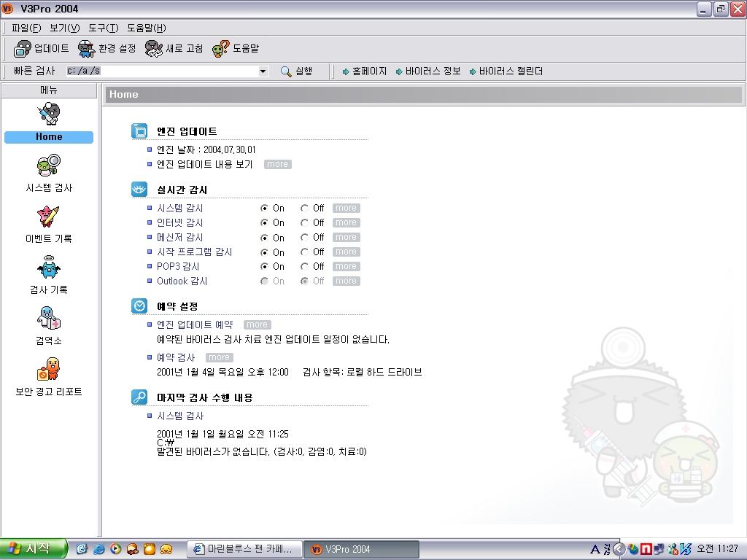This screenshot has width=747, height=560.
Task: Set POP3 감시 to Off
Action: [x=304, y=267]
